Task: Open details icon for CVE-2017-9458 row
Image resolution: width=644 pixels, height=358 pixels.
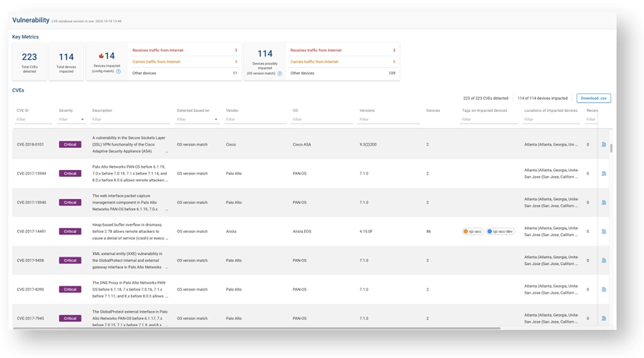Action: point(603,260)
